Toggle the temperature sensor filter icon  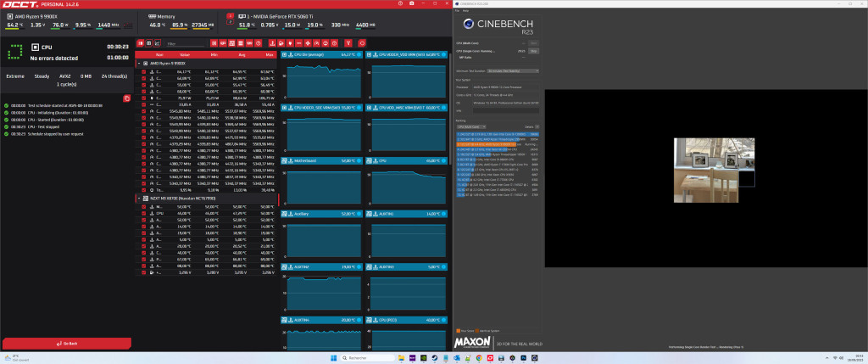(272, 43)
